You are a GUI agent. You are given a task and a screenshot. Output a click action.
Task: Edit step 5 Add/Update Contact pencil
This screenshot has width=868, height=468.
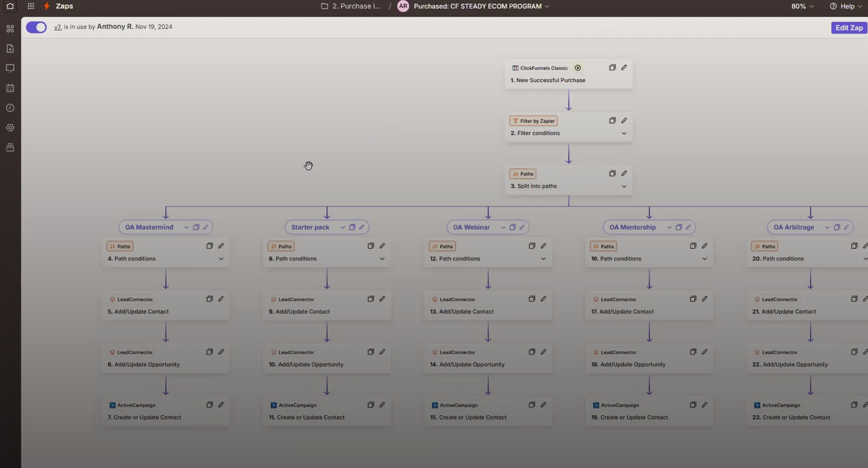pos(221,299)
